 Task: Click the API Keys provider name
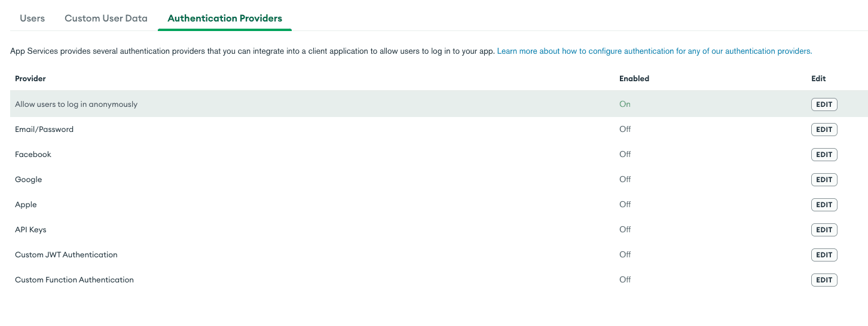tap(30, 230)
